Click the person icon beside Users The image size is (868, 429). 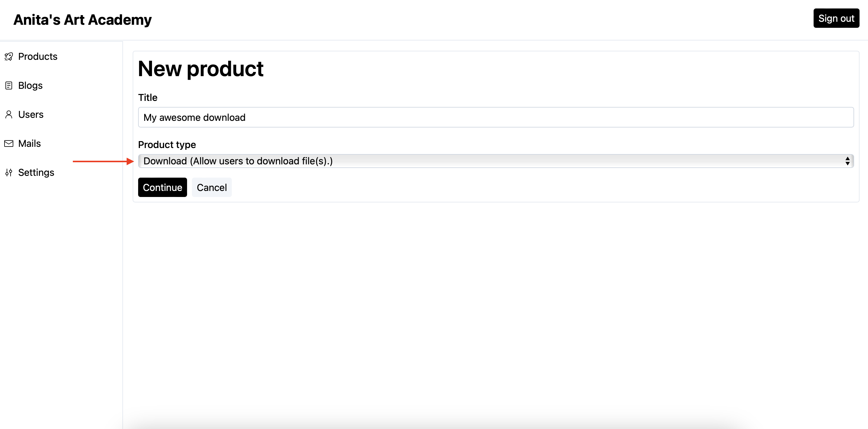pyautogui.click(x=9, y=115)
